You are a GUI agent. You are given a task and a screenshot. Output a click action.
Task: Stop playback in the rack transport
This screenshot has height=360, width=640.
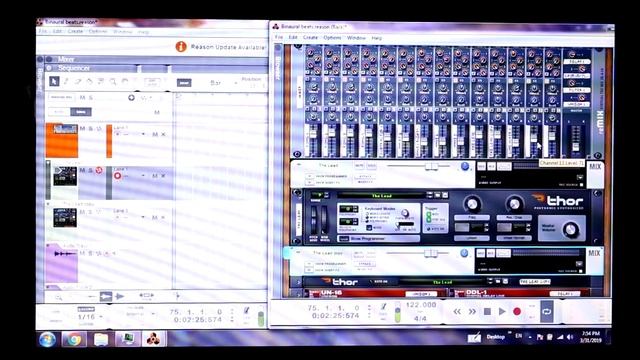point(487,311)
